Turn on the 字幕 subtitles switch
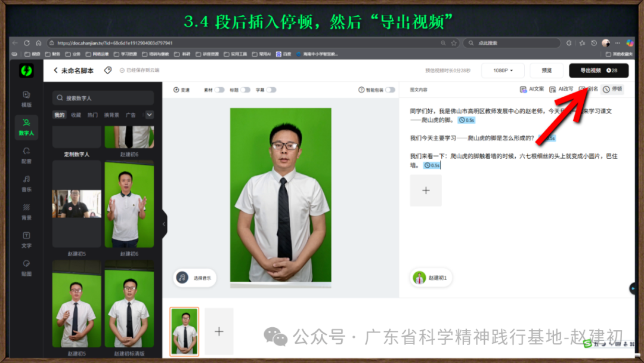 pos(271,90)
